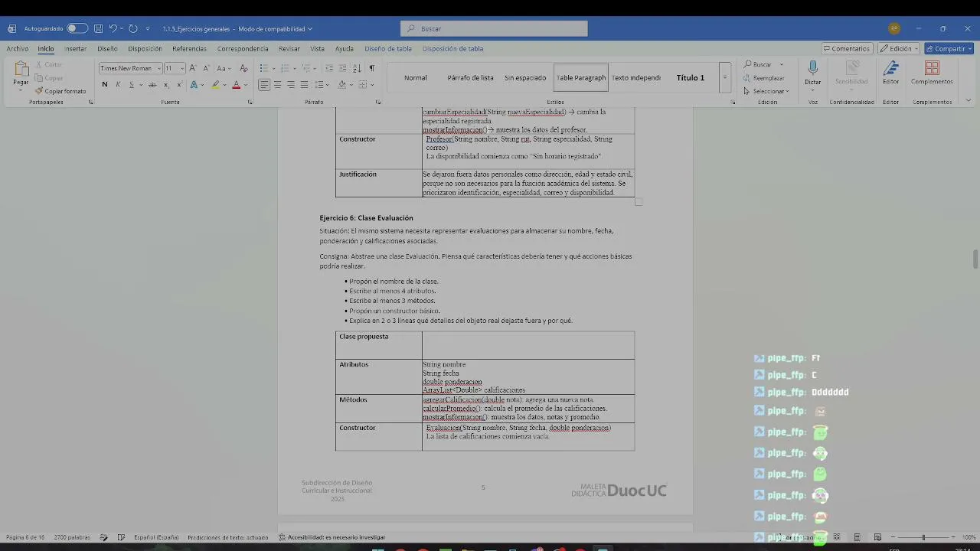Center the paragraph text
This screenshot has width=980, height=551.
point(277,85)
